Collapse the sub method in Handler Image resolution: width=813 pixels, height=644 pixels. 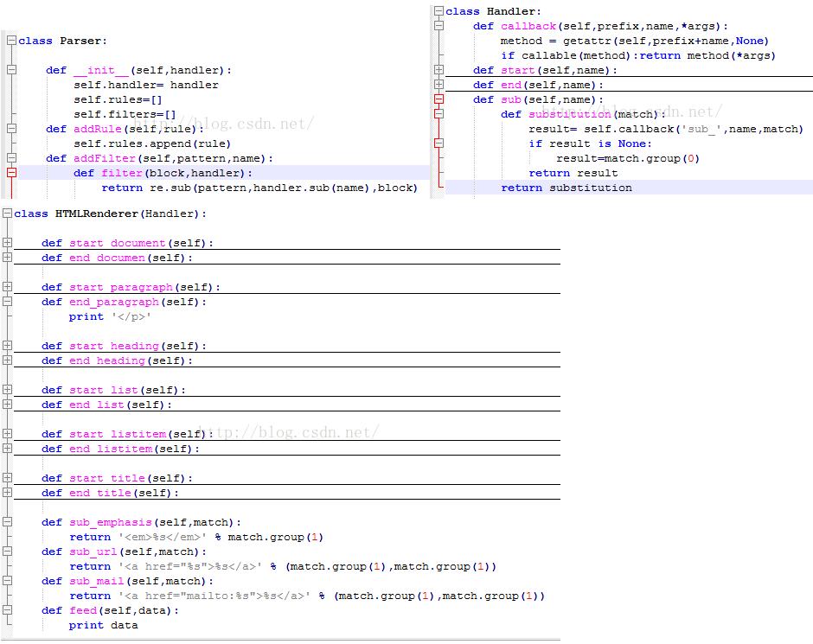click(x=439, y=99)
